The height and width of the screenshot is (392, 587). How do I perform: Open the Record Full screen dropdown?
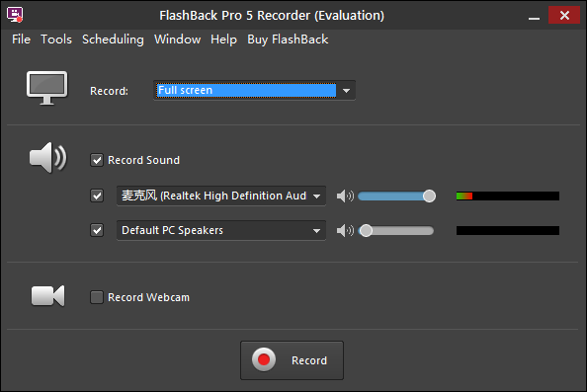pos(254,91)
